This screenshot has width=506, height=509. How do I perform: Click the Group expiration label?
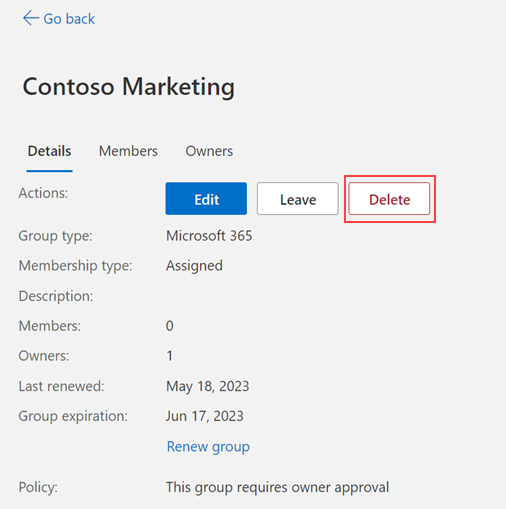(73, 416)
